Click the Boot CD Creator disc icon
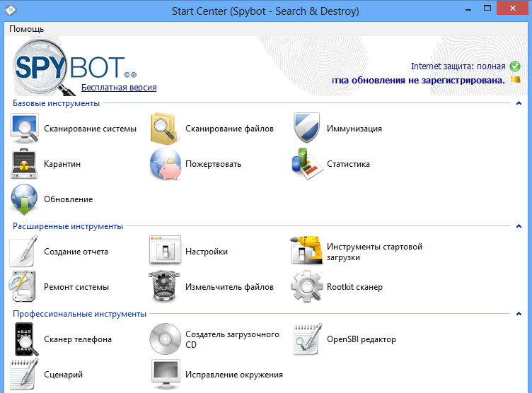The height and width of the screenshot is (393, 532). pyautogui.click(x=166, y=339)
